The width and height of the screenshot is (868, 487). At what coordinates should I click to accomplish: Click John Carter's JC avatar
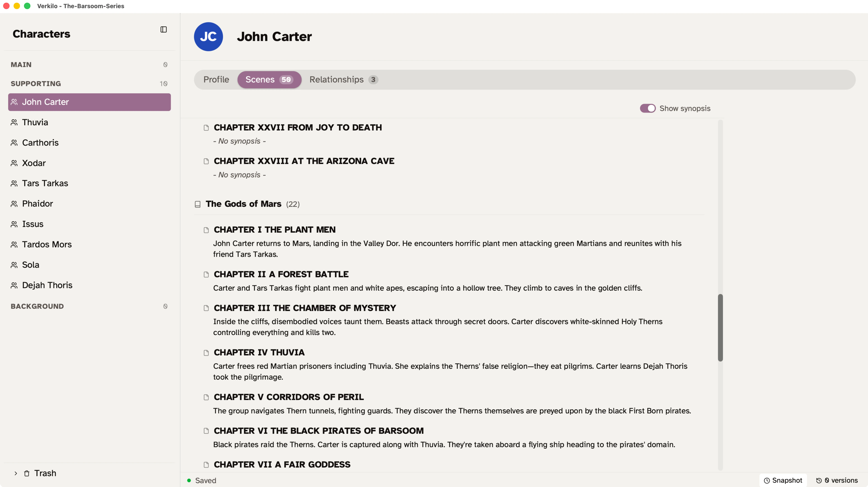click(x=208, y=36)
